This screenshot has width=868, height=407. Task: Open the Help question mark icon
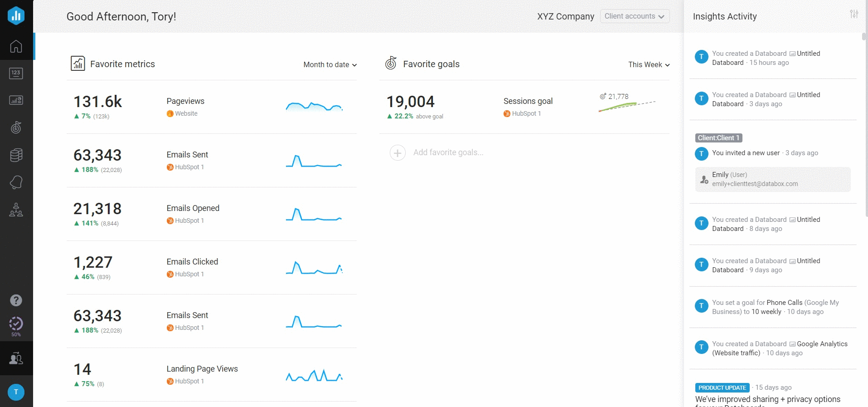(16, 300)
